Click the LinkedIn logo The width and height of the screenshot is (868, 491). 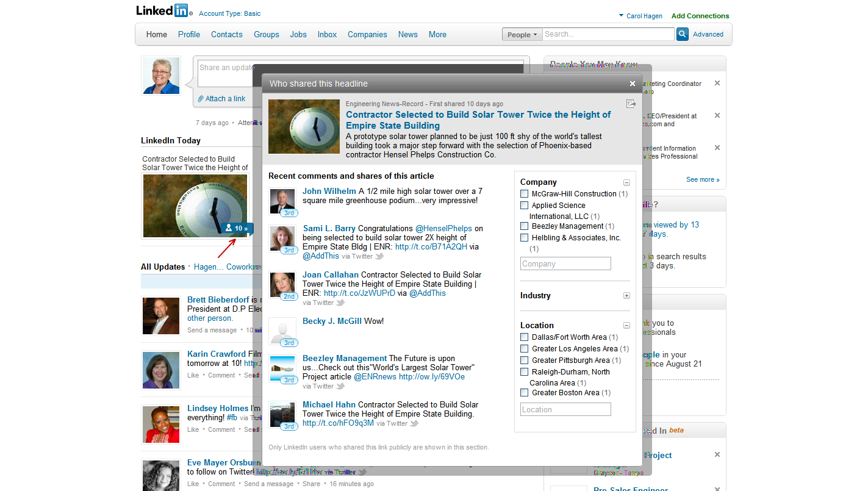pos(164,10)
